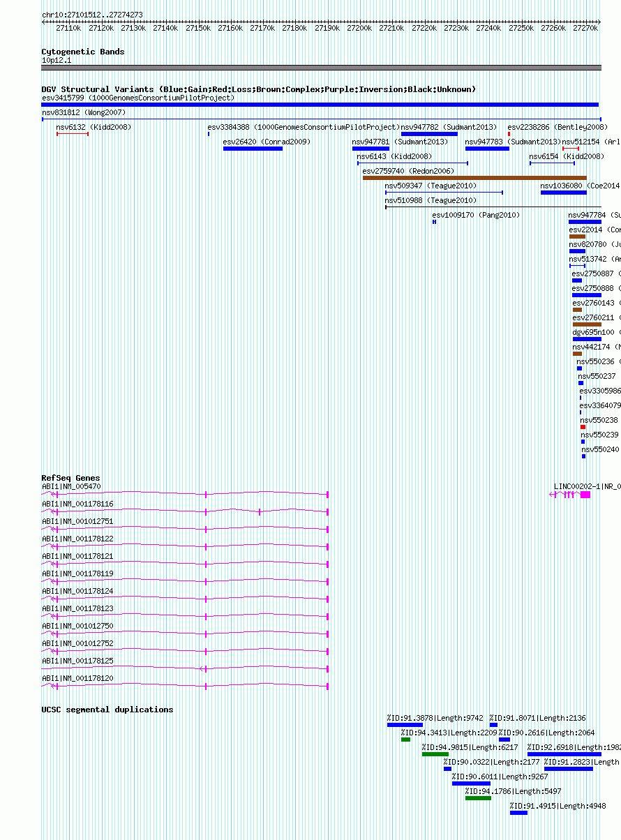Image resolution: width=621 pixels, height=840 pixels.
Task: Open variant nsv6143 (Kidd2008)
Action: 394,156
